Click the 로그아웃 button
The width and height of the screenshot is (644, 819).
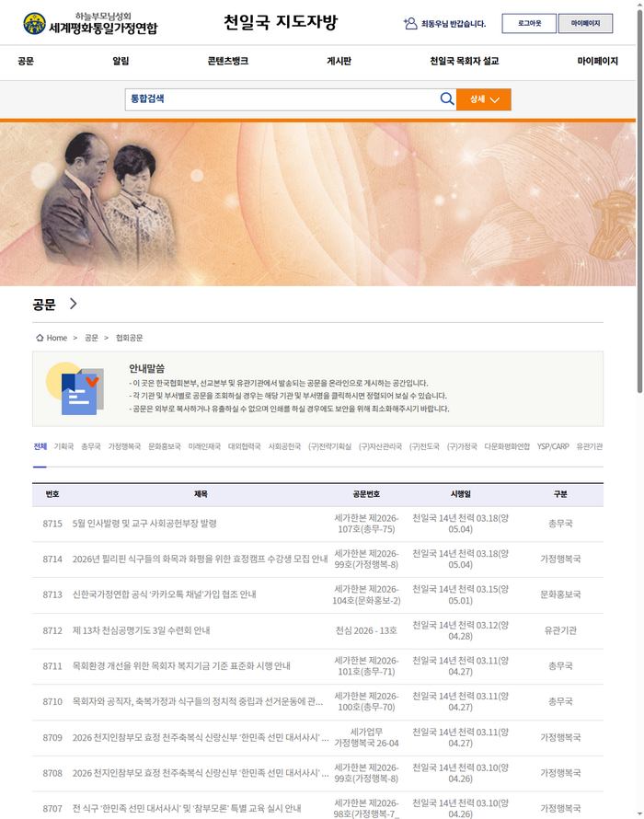click(x=529, y=24)
